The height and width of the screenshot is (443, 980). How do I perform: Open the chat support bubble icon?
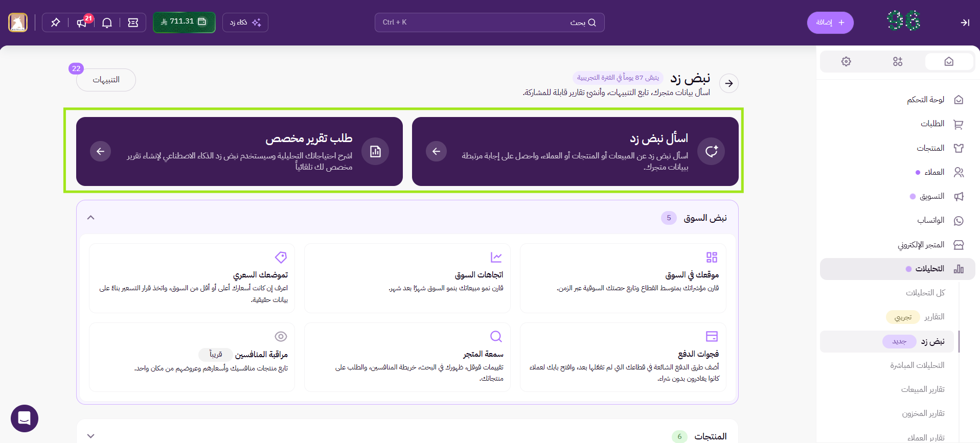[x=25, y=418]
